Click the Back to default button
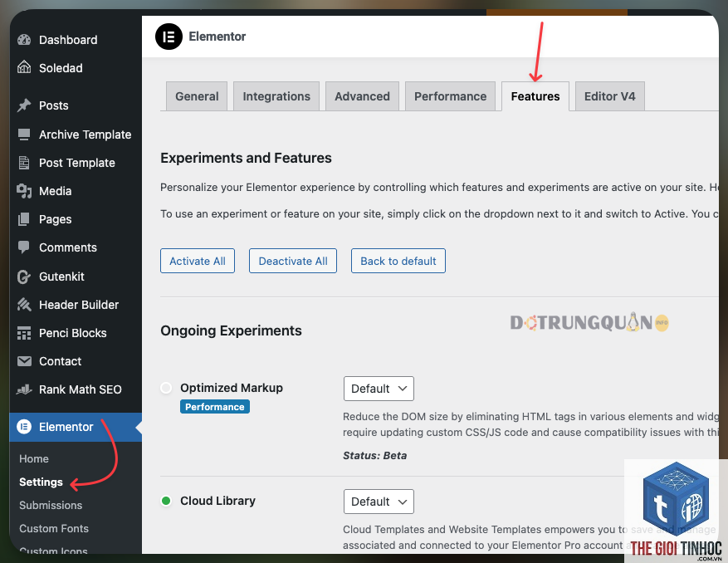Screen dimensions: 728x563 [x=398, y=261]
